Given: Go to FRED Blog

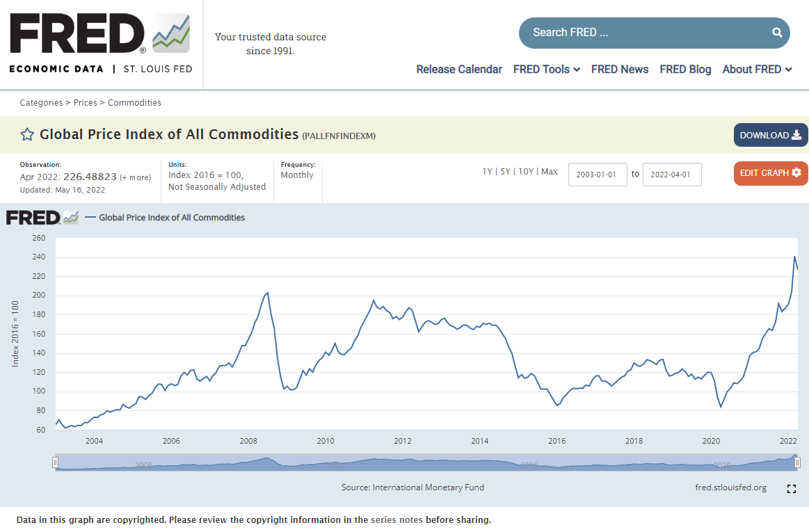Looking at the screenshot, I should tap(685, 69).
